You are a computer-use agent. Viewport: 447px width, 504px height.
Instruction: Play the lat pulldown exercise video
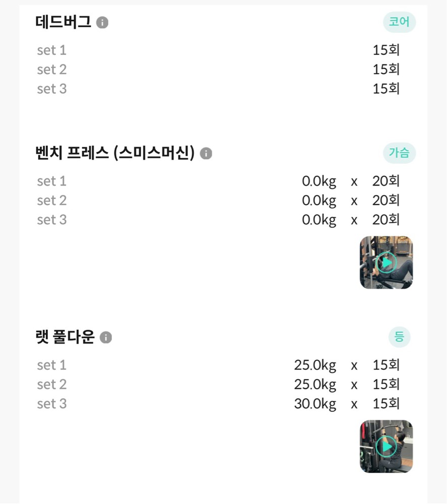coord(386,446)
